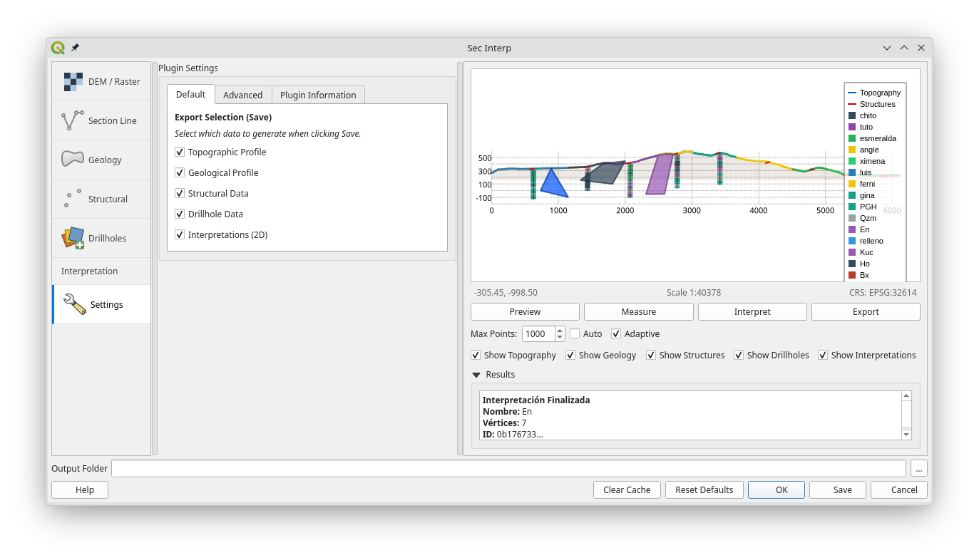Enable the Auto option for Max Points

pyautogui.click(x=574, y=333)
